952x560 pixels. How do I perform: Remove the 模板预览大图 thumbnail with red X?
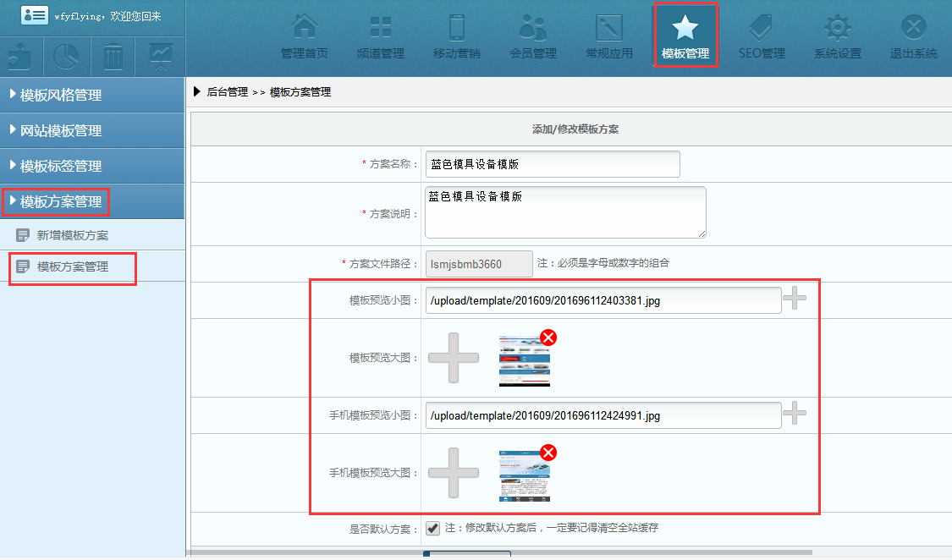[x=548, y=338]
